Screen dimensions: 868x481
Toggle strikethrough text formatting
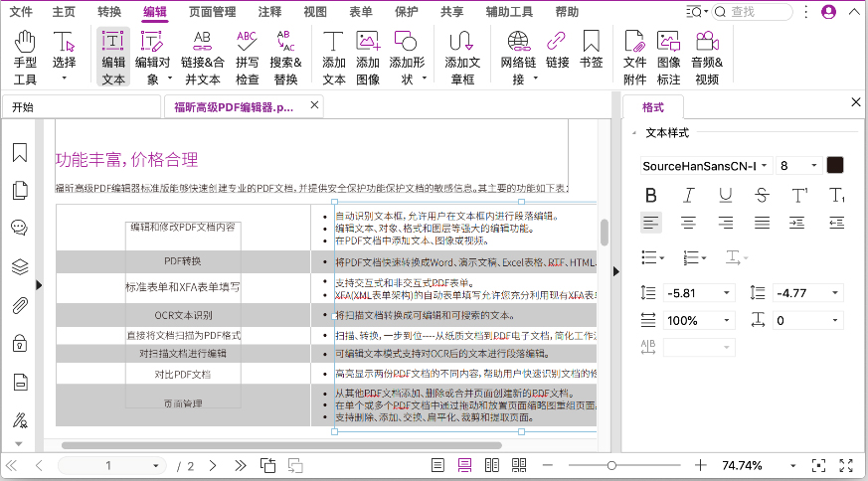click(762, 195)
